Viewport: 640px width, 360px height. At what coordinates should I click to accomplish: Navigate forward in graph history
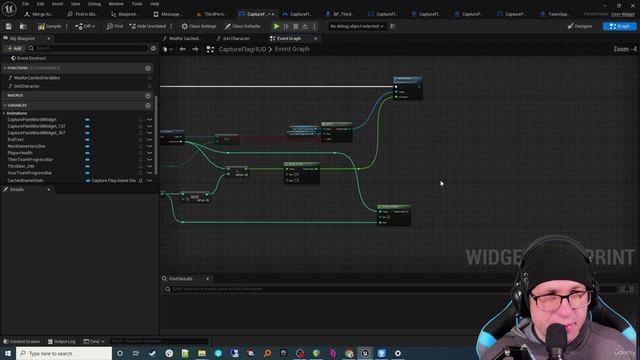coord(195,49)
